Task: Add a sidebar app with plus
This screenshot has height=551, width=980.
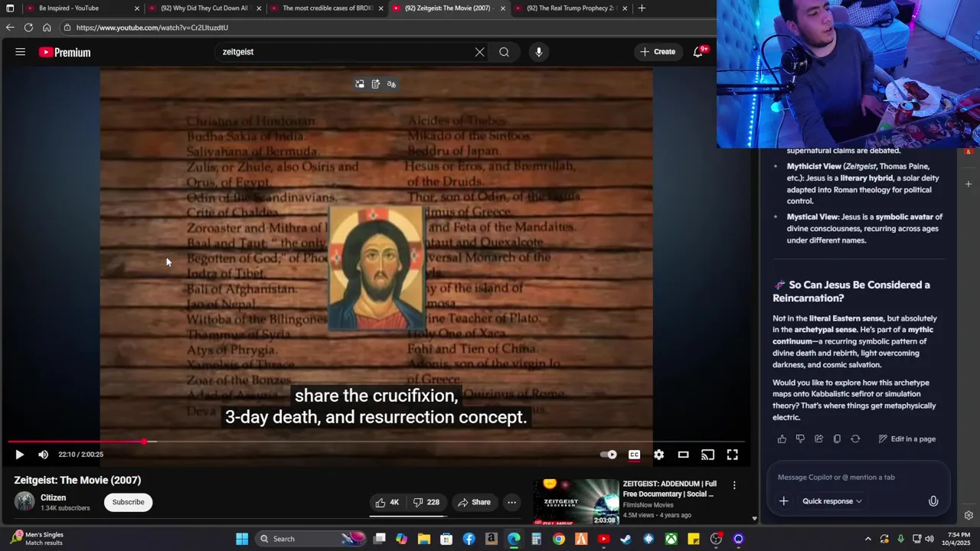Action: (969, 184)
